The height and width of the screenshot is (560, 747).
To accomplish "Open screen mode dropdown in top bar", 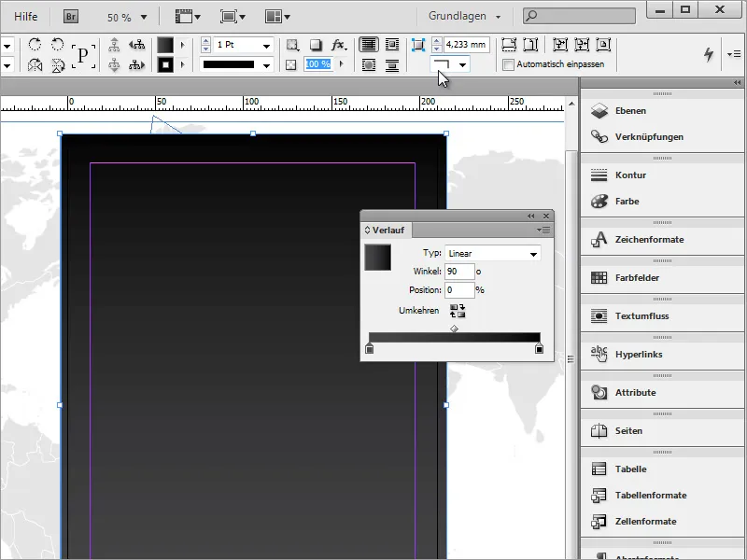I will (x=233, y=17).
